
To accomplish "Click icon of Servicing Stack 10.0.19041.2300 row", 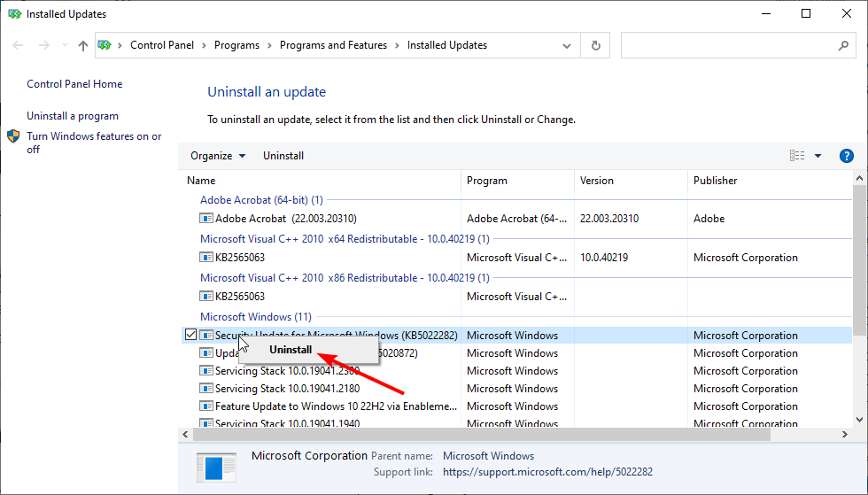I will pyautogui.click(x=205, y=370).
